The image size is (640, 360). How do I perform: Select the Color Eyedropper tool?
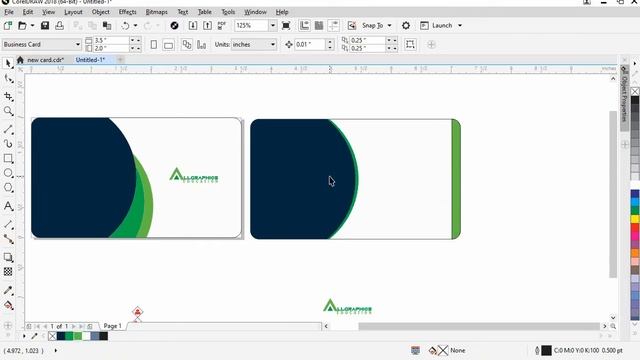(8, 290)
